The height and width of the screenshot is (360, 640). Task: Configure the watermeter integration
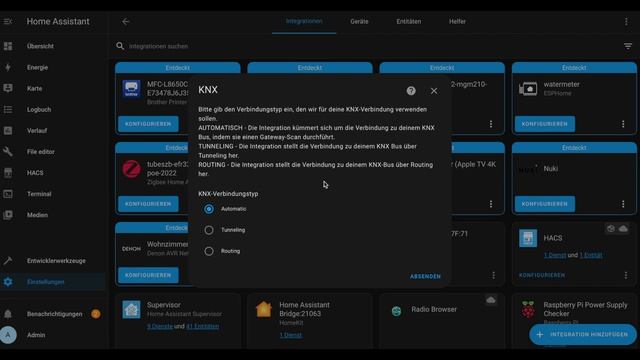[x=544, y=124]
